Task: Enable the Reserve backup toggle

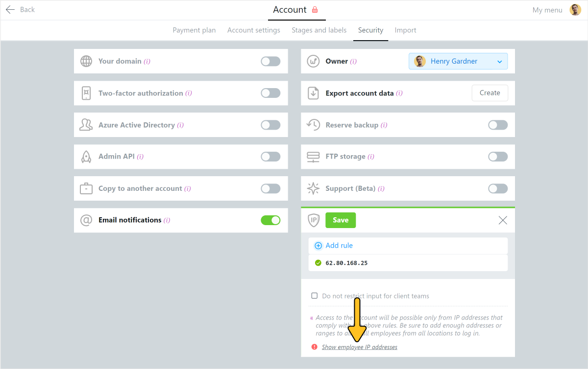Action: tap(498, 125)
